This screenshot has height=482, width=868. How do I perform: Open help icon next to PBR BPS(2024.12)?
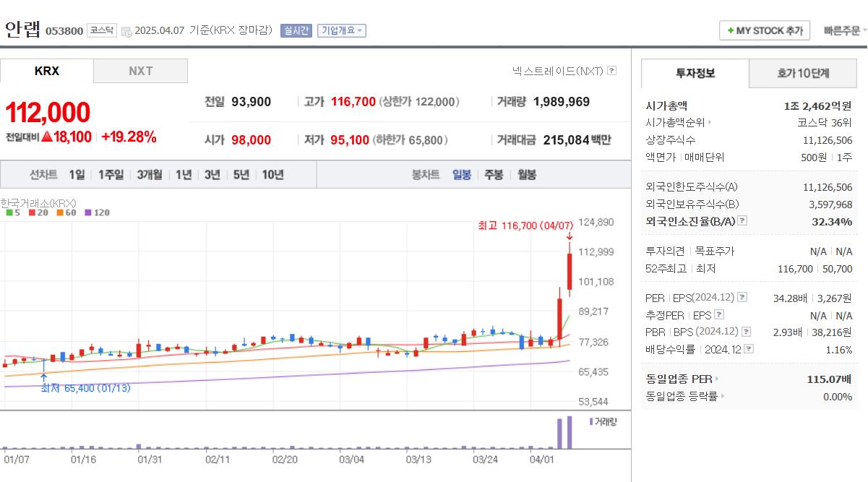click(746, 332)
